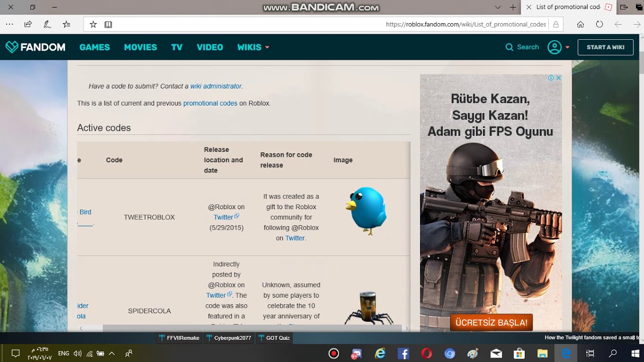The height and width of the screenshot is (362, 644).
Task: Open the TV menu
Action: click(177, 47)
